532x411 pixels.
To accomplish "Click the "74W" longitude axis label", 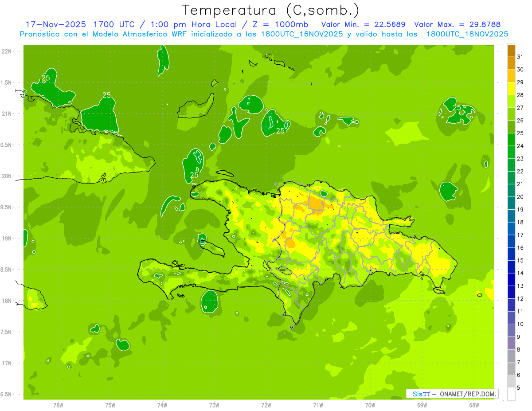I will coord(162,405).
